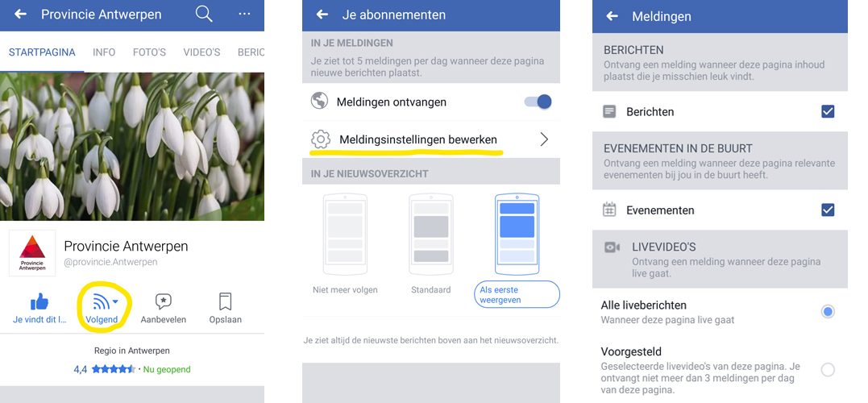Tap the Aanbevelen recommend icon
Viewport: 868px width, 403px height.
pyautogui.click(x=164, y=301)
